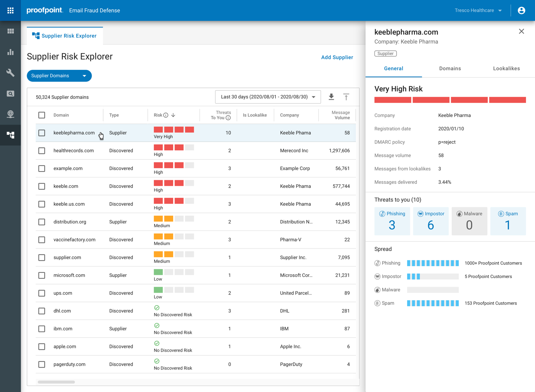Open the Tresco Healthcare account dropdown
The width and height of the screenshot is (535, 392).
[478, 10]
